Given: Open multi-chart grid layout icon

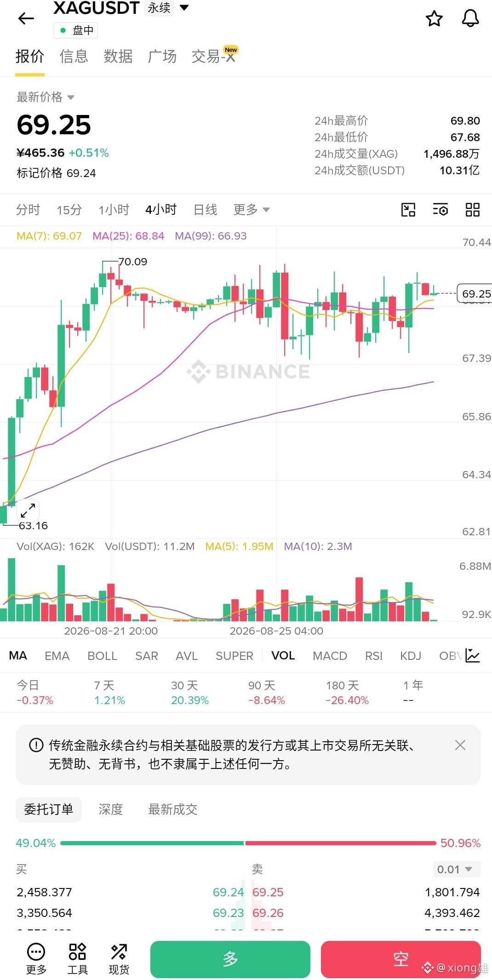Looking at the screenshot, I should tap(473, 210).
